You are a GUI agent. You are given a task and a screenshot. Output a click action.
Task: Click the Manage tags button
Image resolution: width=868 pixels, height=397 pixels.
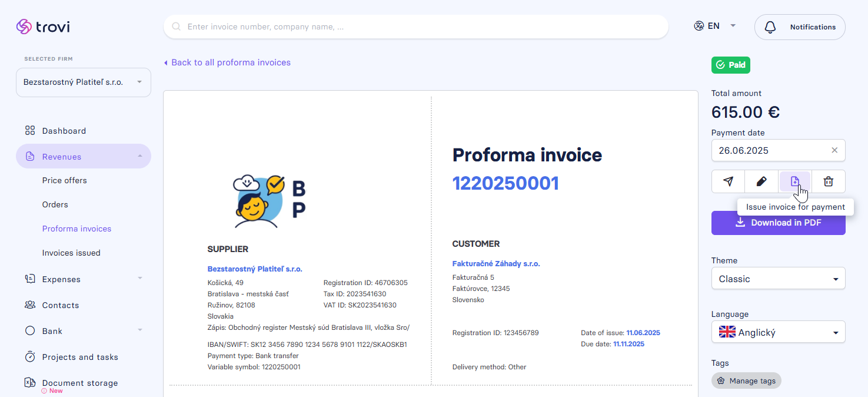(746, 381)
